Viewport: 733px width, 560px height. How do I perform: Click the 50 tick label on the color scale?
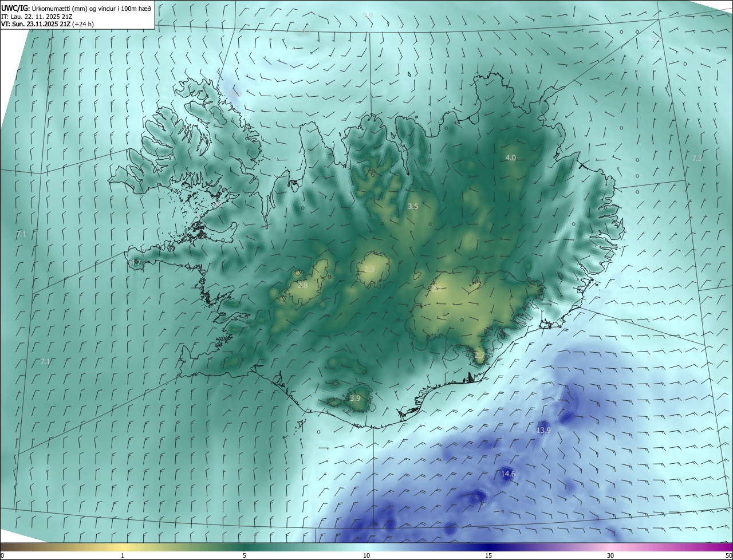tap(728, 555)
